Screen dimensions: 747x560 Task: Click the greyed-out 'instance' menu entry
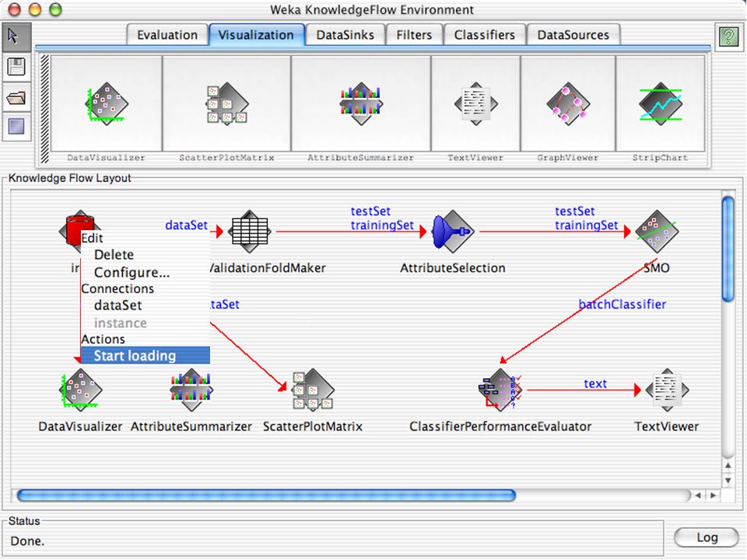coord(146,323)
